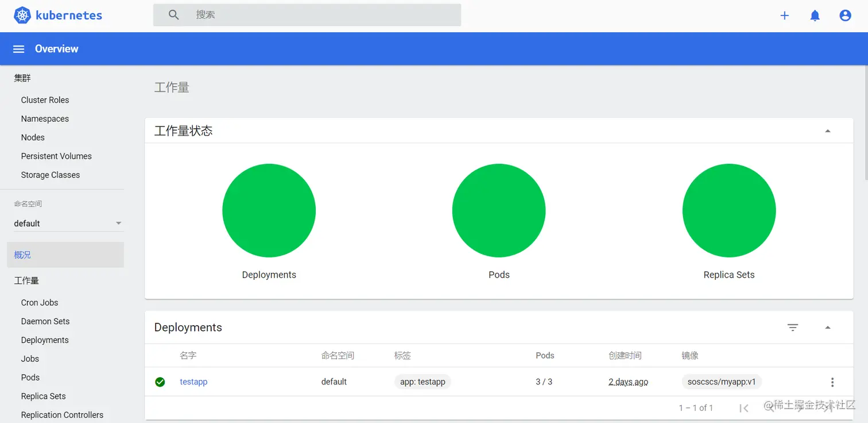Click the 2 days ago timestamp
Screen dimensions: 868x423
pos(628,382)
